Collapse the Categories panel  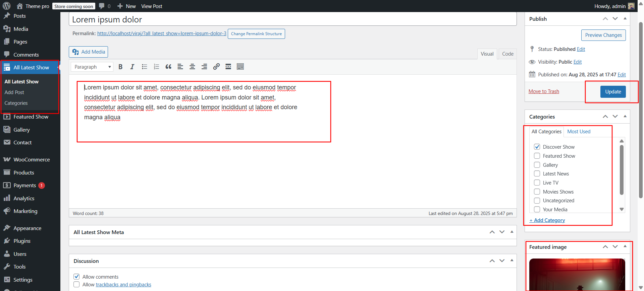pos(625,116)
